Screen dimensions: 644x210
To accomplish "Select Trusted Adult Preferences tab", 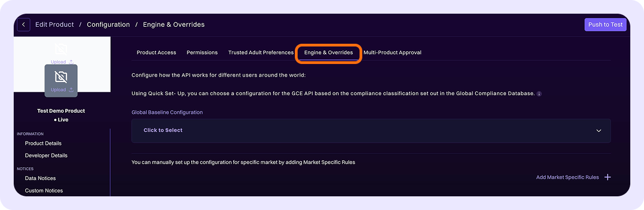I will pyautogui.click(x=261, y=52).
